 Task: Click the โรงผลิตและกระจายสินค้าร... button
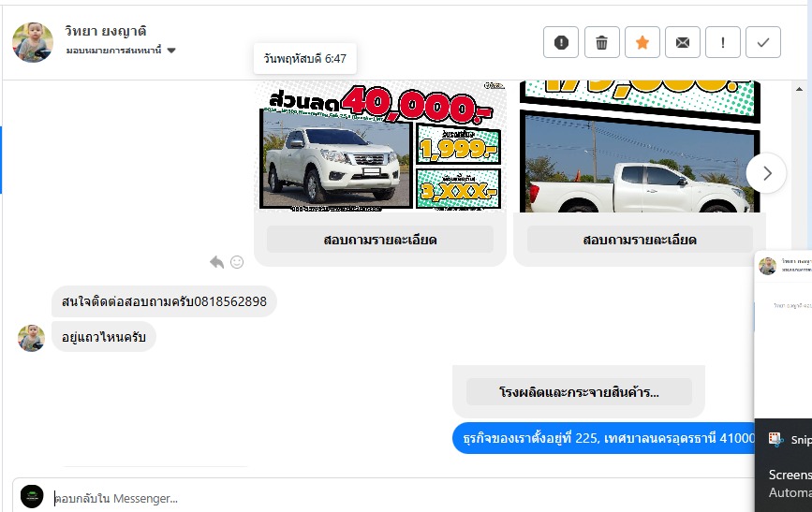[x=579, y=392]
